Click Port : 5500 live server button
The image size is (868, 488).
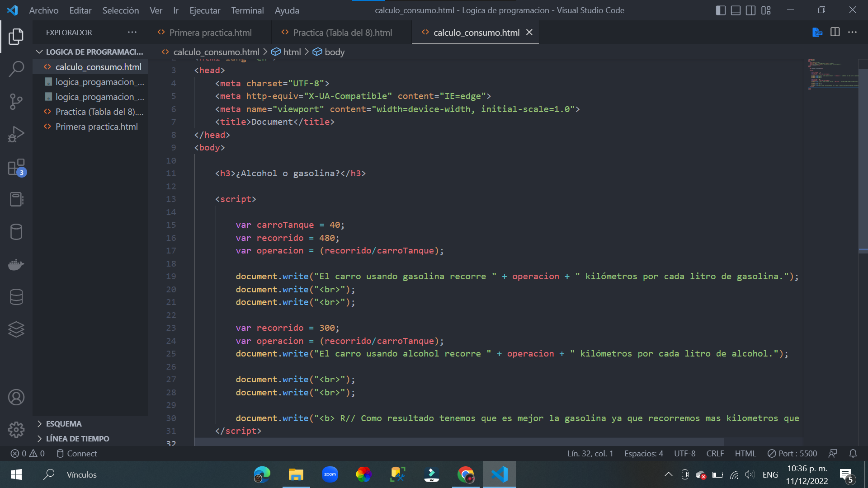[x=792, y=453]
